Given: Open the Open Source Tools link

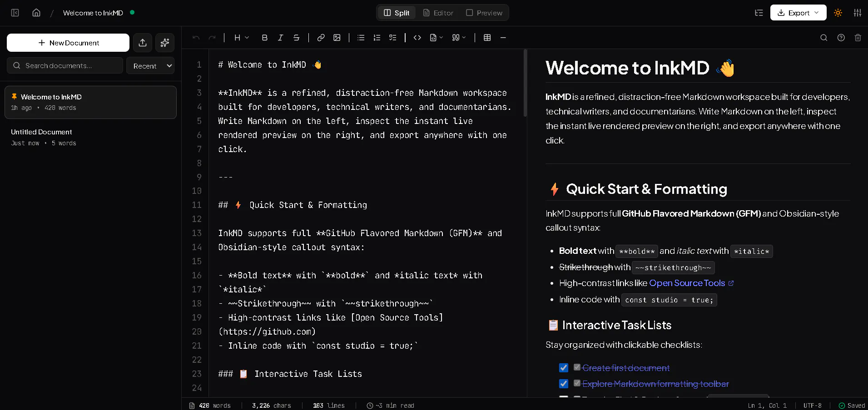Looking at the screenshot, I should 691,283.
